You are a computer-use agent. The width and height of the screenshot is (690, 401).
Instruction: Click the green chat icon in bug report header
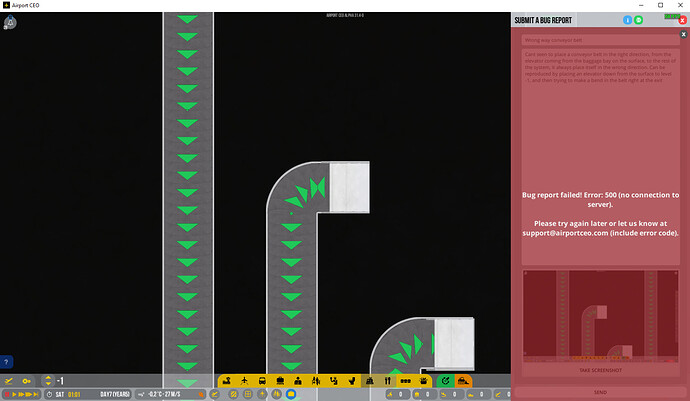click(x=638, y=20)
